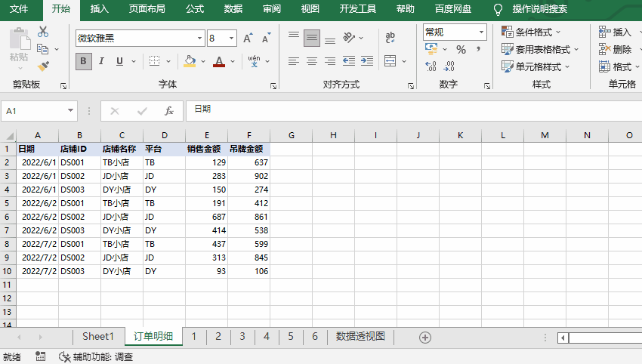
Task: Open Conditional Formatting (条件格式) menu
Action: 531,32
